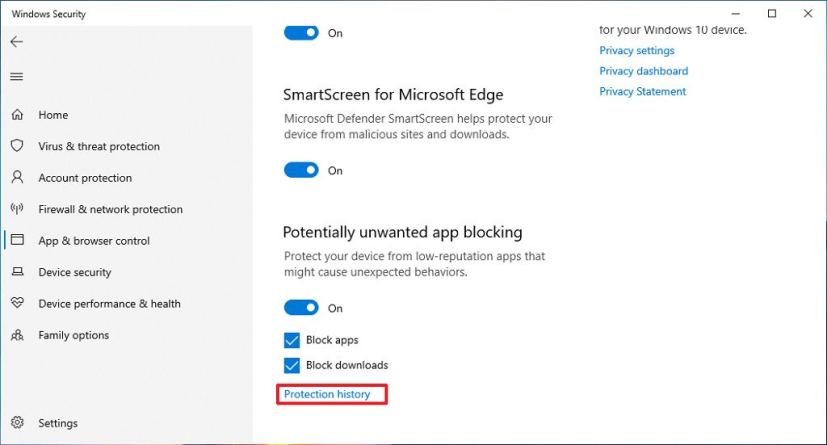Open the Privacy settings link
The width and height of the screenshot is (827, 445).
click(x=637, y=50)
